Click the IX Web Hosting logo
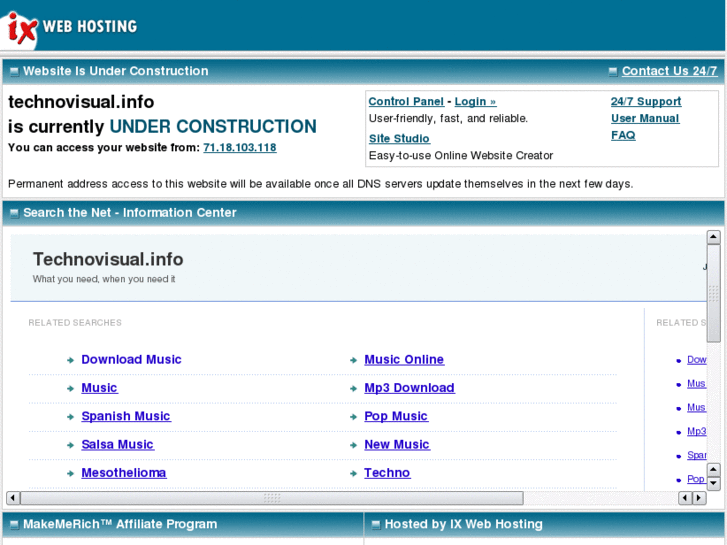The width and height of the screenshot is (727, 545). (70, 27)
